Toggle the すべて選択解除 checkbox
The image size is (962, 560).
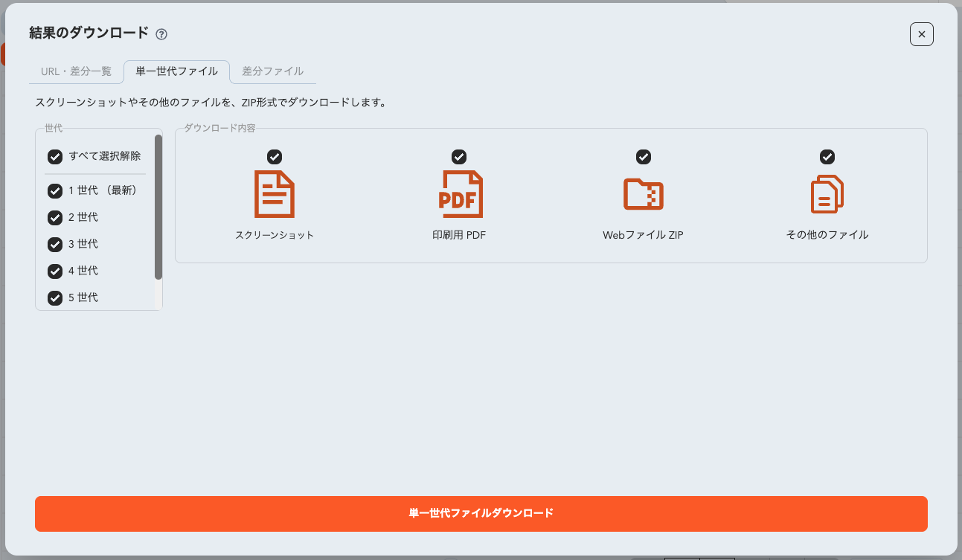[54, 157]
